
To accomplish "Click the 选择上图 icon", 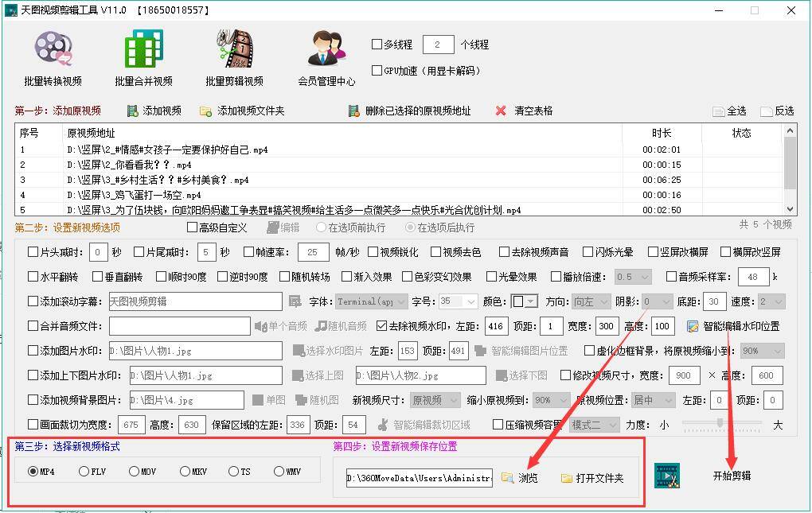I will 297,375.
